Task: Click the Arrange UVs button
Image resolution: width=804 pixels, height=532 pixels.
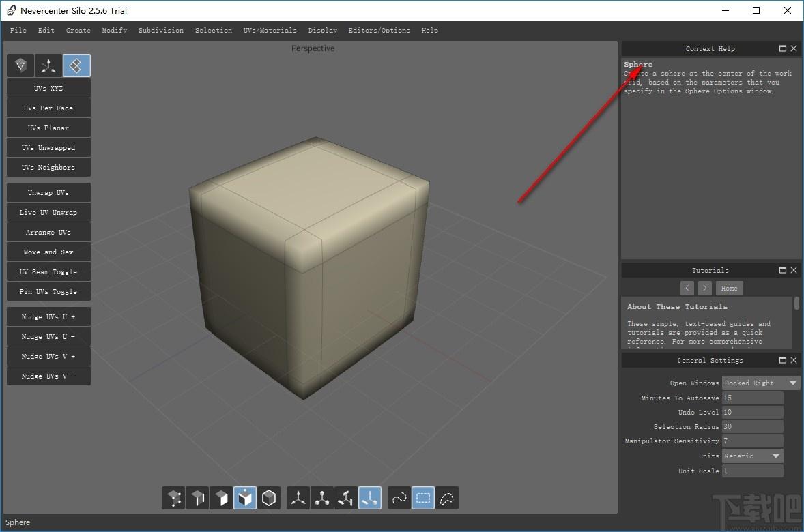Action: (x=48, y=232)
